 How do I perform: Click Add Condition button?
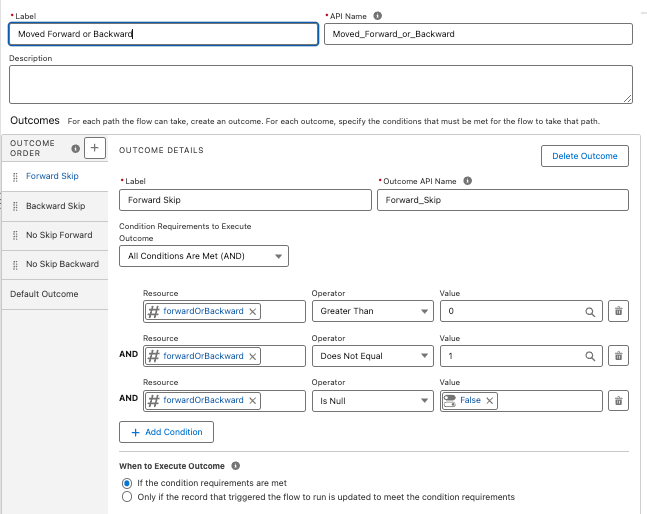(x=166, y=432)
